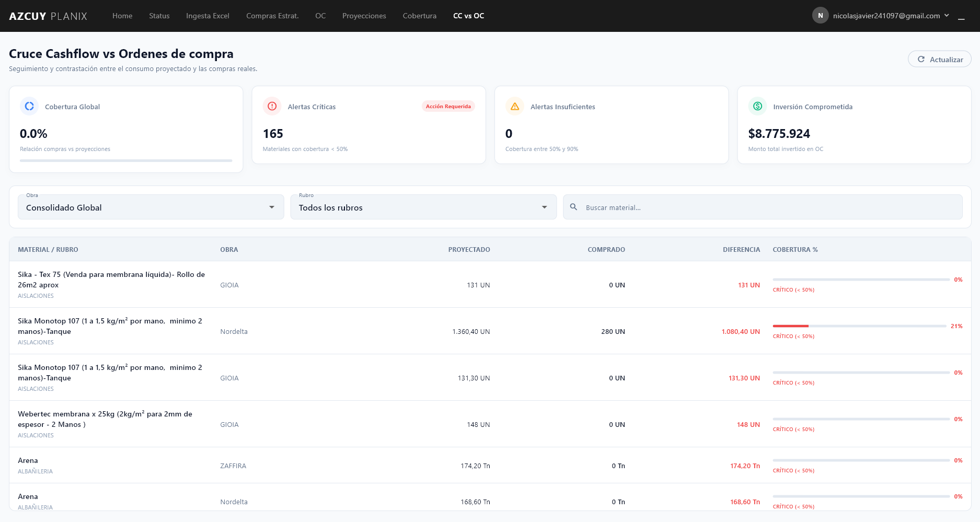Click the PROYECTADO column header
Screen dimensions: 980x522
tap(469, 249)
